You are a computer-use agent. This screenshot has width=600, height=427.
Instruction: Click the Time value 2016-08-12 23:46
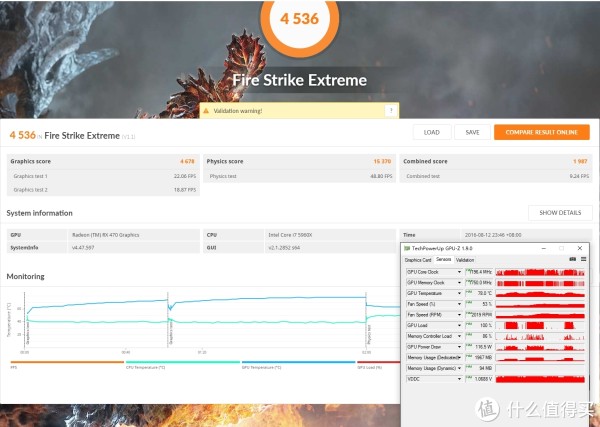coord(493,235)
